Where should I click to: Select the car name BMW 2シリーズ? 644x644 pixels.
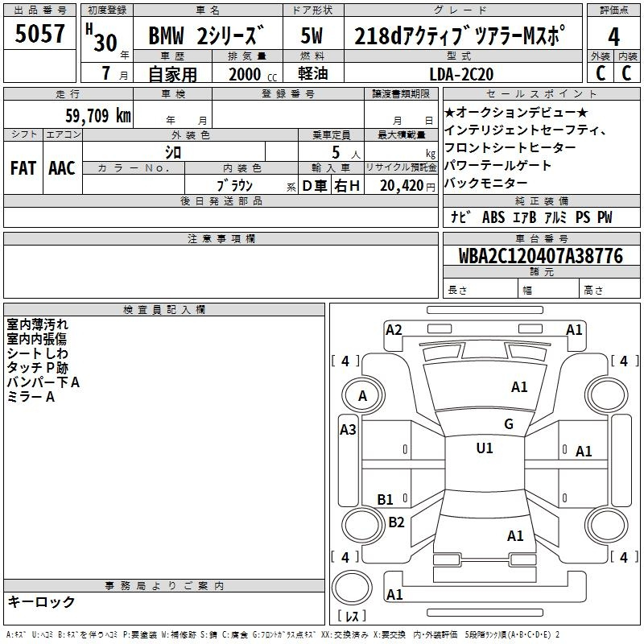206,35
